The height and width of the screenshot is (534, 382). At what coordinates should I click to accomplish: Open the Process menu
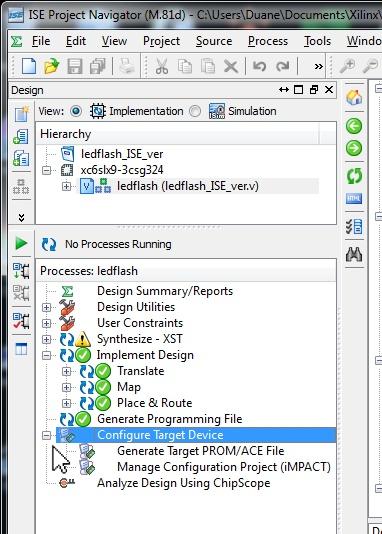[268, 41]
